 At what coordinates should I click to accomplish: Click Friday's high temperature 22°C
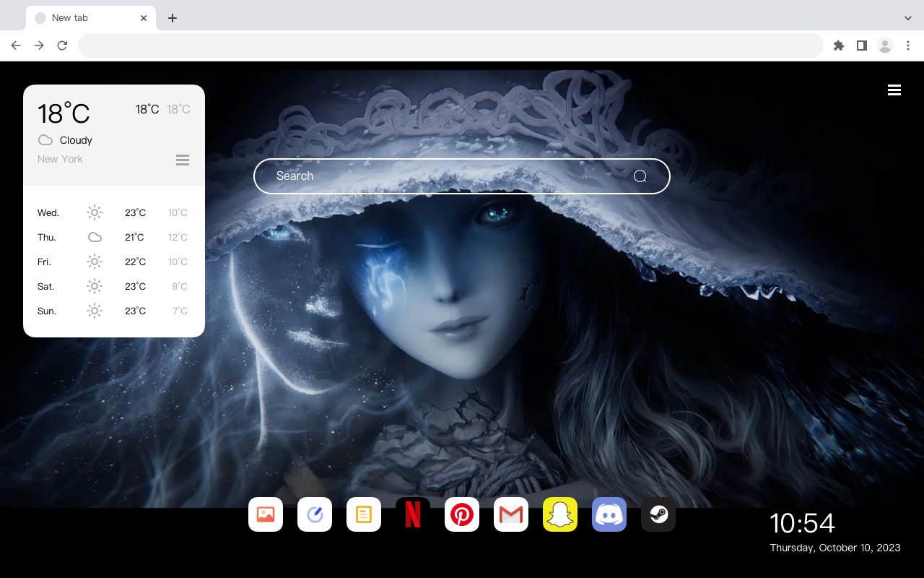click(135, 262)
